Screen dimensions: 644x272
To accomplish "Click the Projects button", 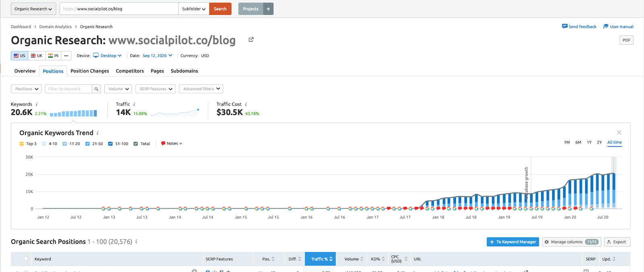I will tap(251, 9).
